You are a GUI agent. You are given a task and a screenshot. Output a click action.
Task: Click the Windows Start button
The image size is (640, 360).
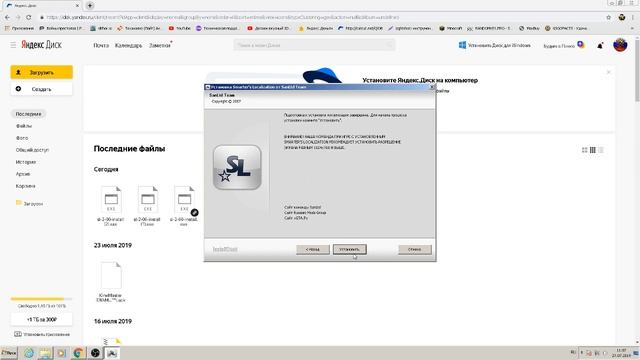coord(9,353)
